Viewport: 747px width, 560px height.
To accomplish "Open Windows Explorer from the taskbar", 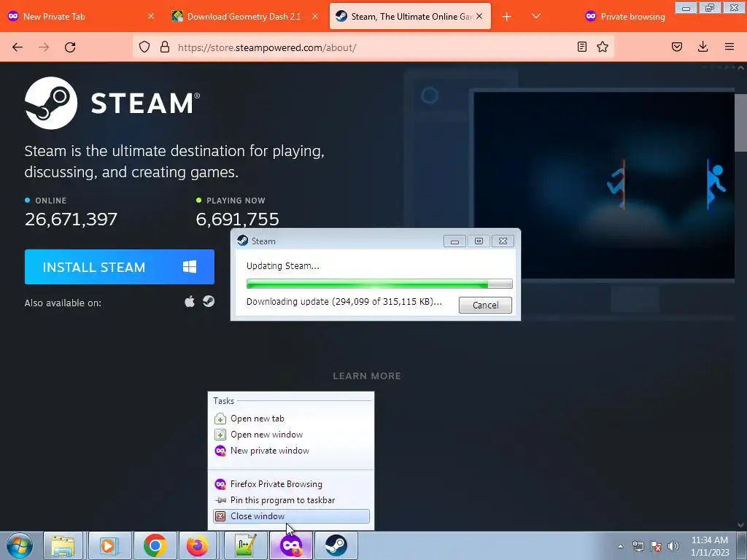I will click(63, 545).
